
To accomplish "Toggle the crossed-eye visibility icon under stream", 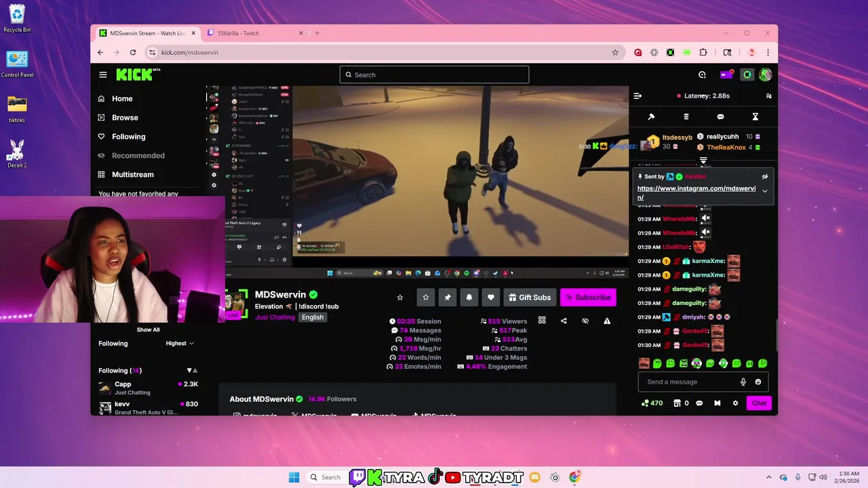I will [585, 321].
